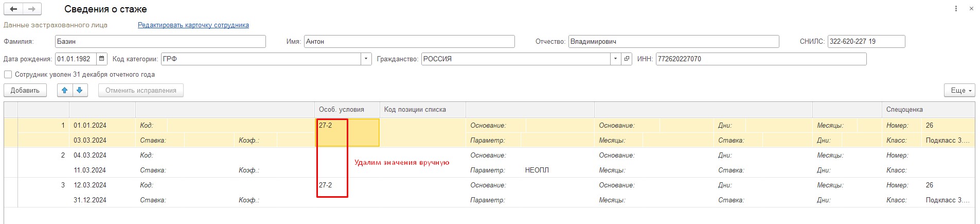Click the Добавить button

(x=25, y=91)
